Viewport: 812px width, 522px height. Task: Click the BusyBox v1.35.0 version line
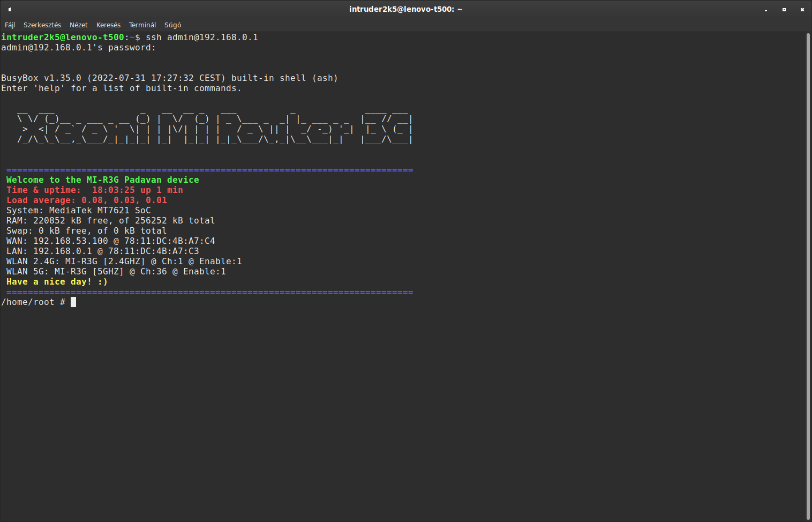(169, 78)
